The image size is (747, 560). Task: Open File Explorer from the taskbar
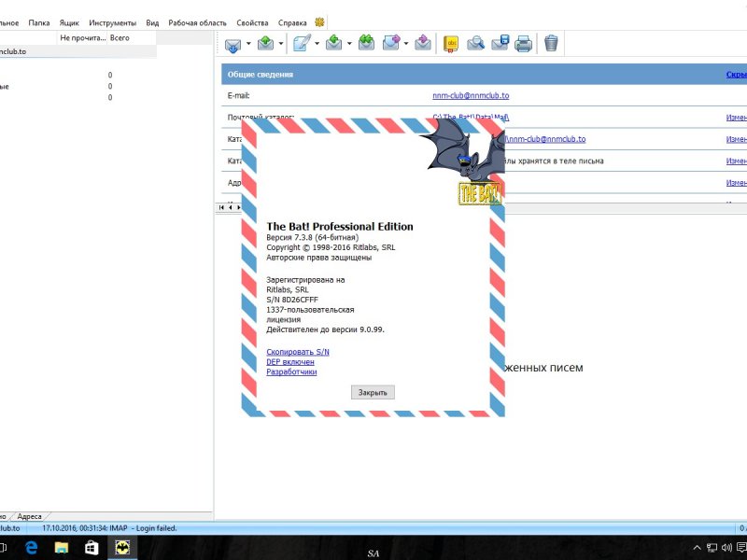(62, 548)
